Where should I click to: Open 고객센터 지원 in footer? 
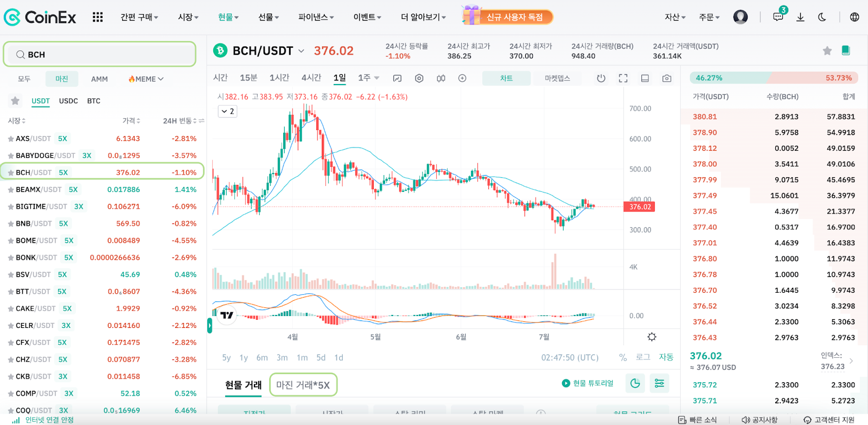829,420
